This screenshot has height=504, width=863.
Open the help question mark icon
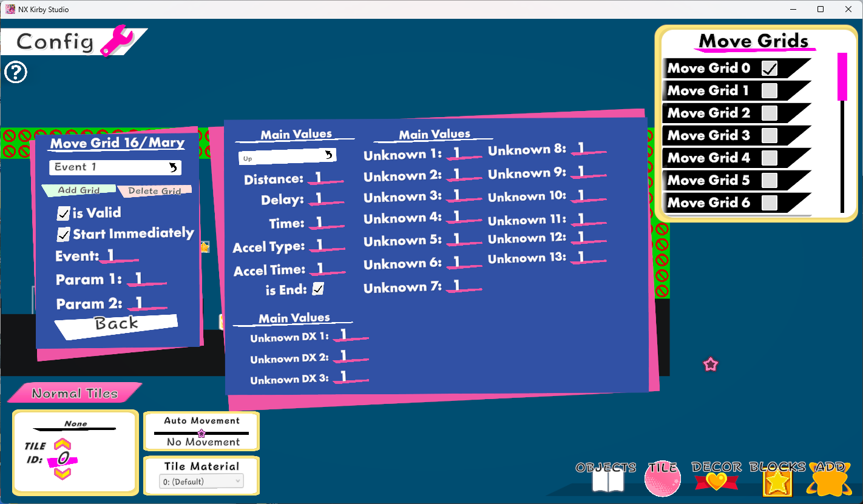16,72
